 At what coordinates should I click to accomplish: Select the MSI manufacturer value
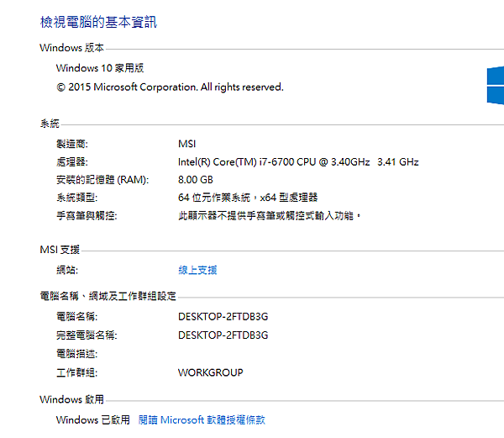pyautogui.click(x=187, y=144)
